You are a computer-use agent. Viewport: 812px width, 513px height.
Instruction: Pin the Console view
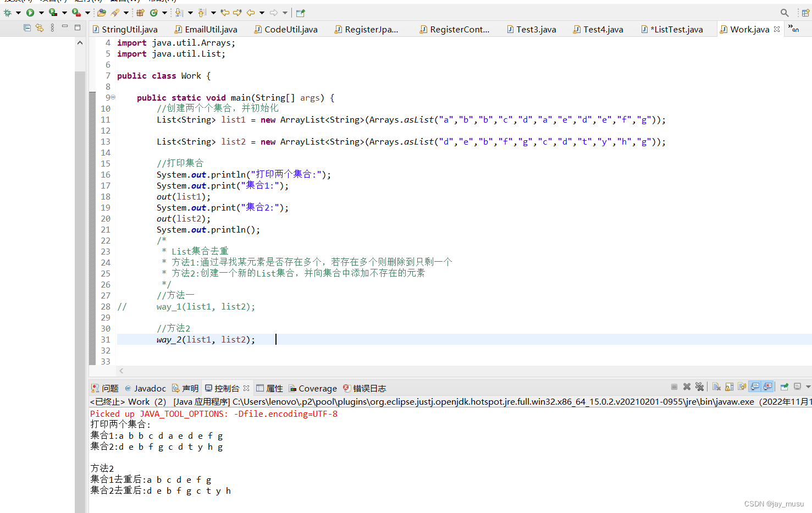(x=783, y=387)
